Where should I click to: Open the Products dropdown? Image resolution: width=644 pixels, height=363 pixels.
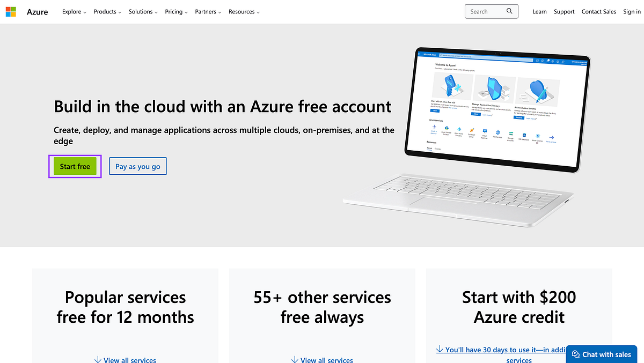point(107,11)
